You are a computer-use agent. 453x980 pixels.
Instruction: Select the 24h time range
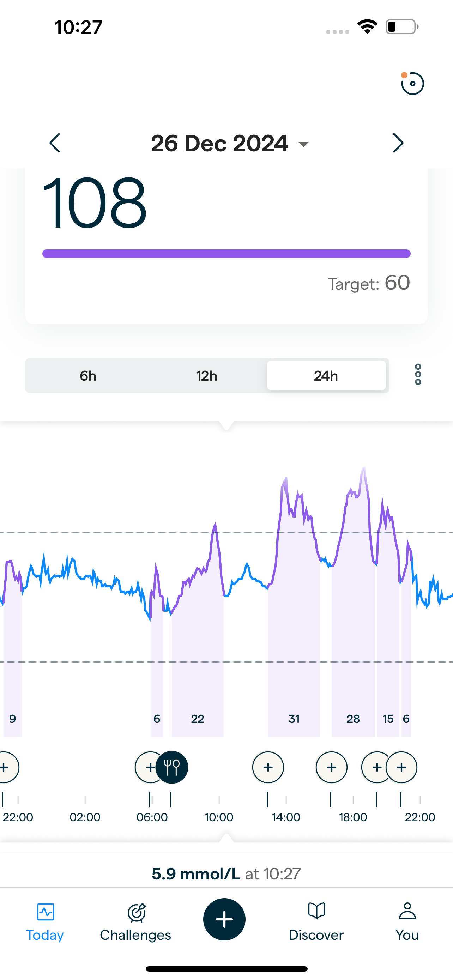326,376
